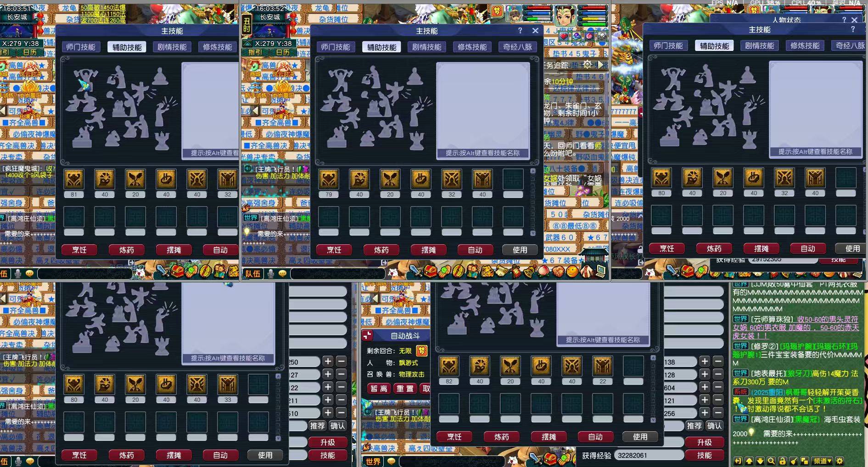Click the red heart status icon
868x467 pixels.
tap(564, 36)
